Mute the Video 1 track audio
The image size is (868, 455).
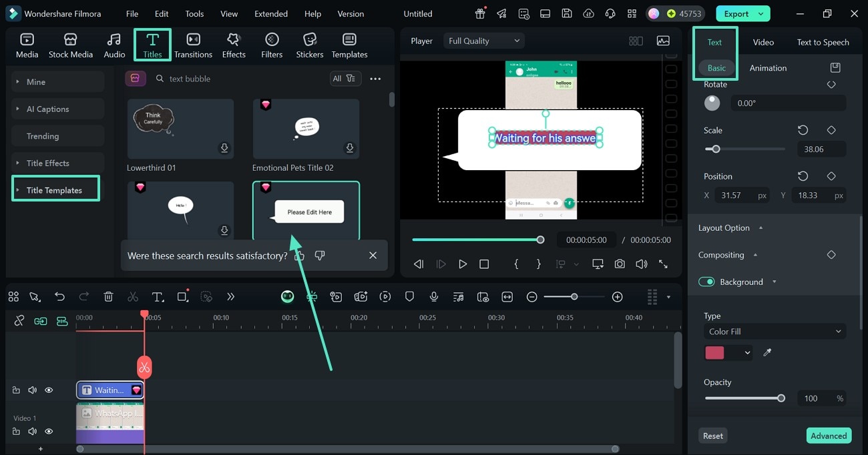click(x=32, y=432)
